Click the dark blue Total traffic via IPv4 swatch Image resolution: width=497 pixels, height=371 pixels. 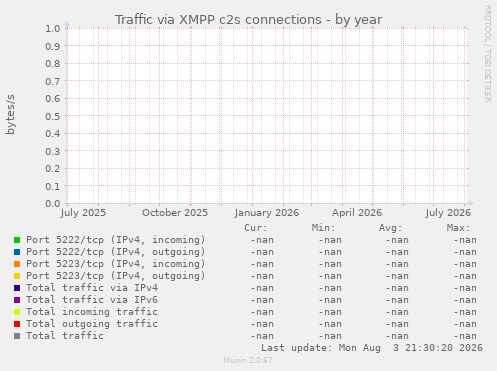(17, 288)
